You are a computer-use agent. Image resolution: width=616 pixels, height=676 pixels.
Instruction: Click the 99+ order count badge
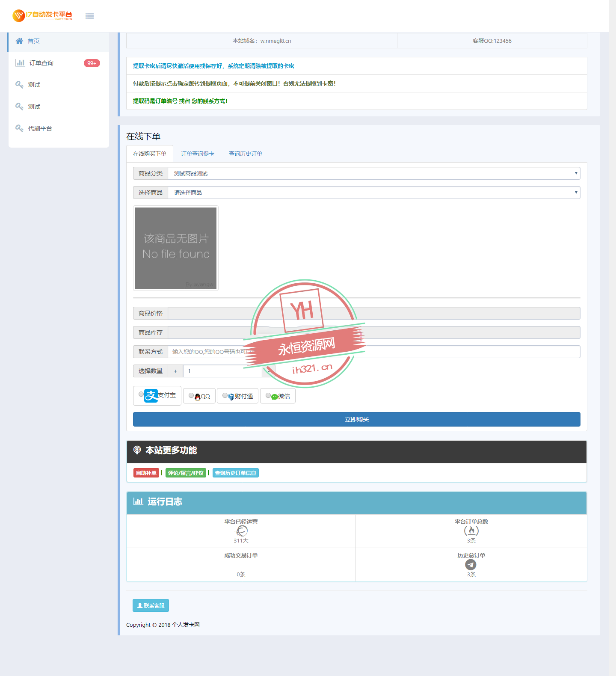click(92, 63)
